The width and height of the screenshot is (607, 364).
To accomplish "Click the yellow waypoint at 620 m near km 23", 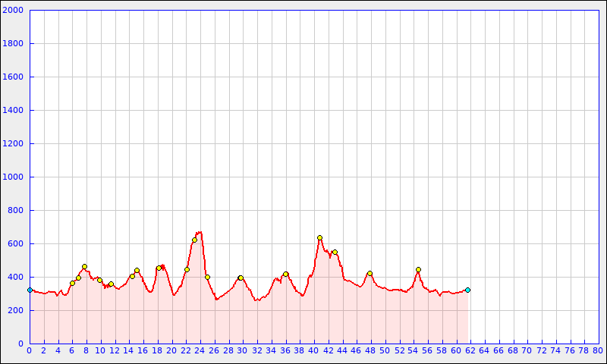I will click(194, 240).
